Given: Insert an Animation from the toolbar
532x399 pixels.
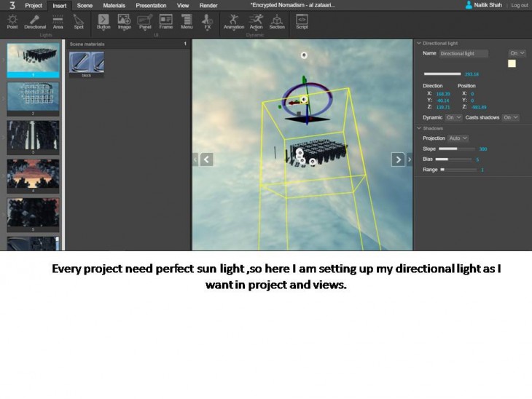Looking at the screenshot, I should 234,20.
